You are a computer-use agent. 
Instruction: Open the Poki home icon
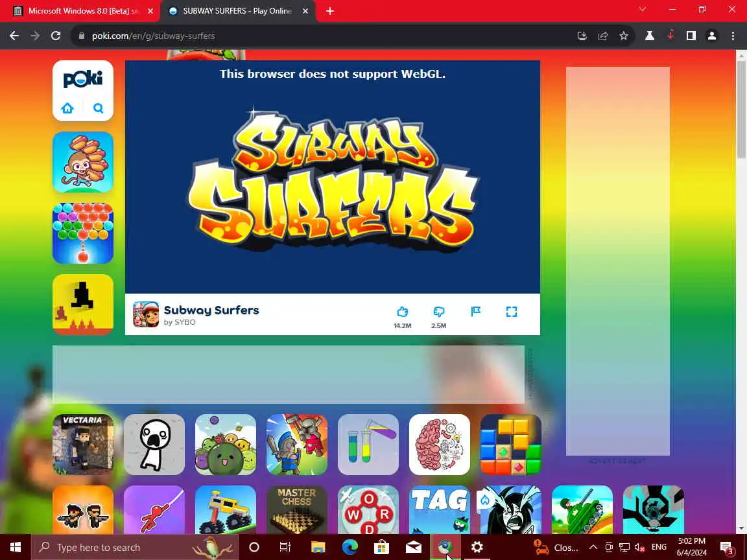tap(67, 108)
